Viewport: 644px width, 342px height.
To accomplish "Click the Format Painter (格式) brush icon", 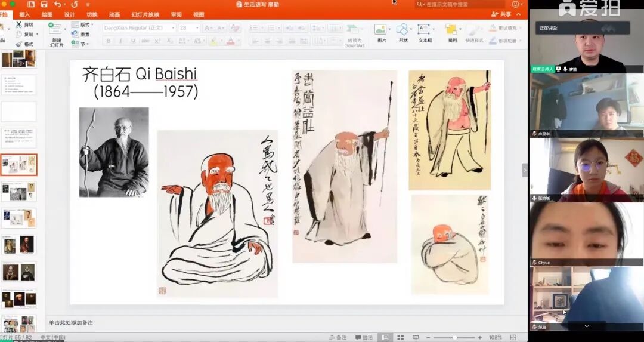I will 18,44.
